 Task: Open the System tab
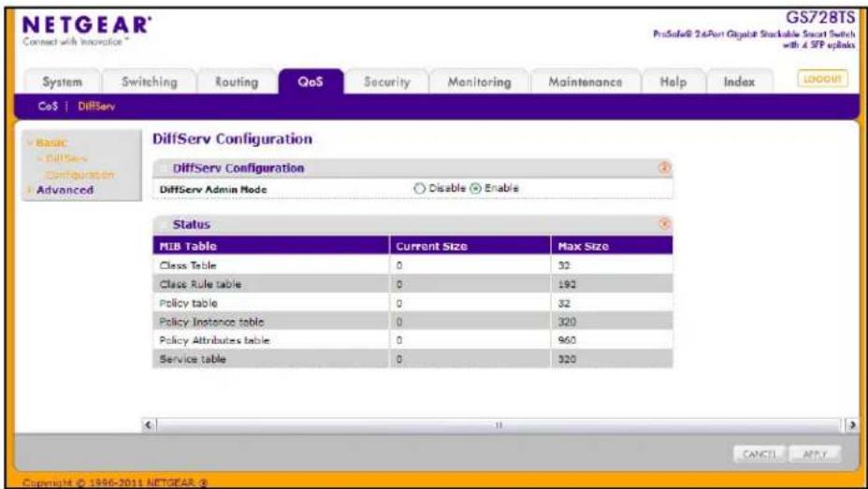click(x=62, y=82)
